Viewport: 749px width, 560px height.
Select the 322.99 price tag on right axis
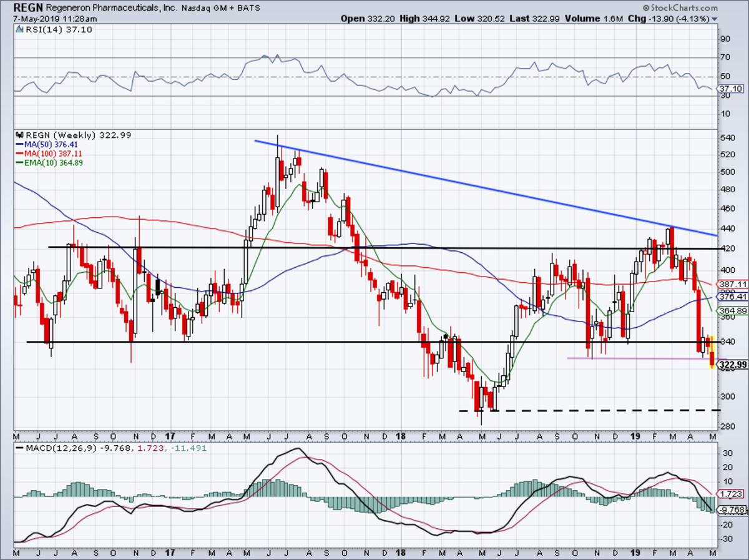coord(731,363)
